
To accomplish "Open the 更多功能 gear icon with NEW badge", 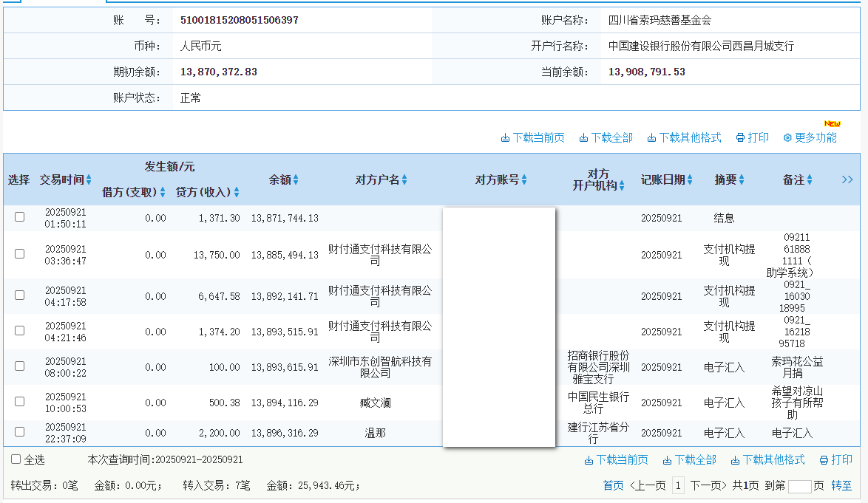I will point(787,137).
